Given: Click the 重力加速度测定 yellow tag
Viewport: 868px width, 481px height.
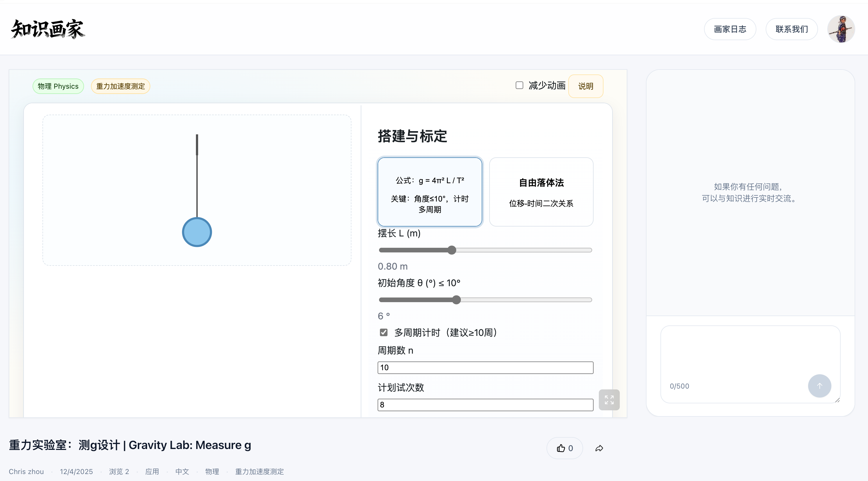Looking at the screenshot, I should pos(121,86).
